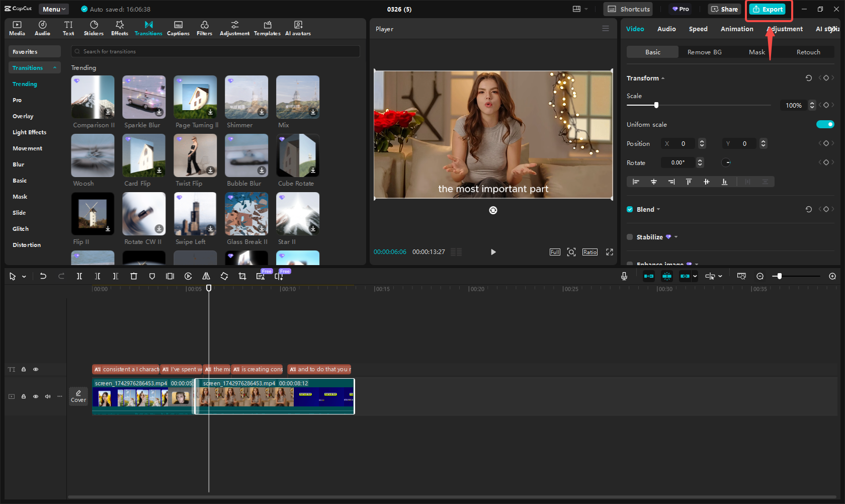Viewport: 845px width, 504px height.
Task: Open the Menu dropdown in title bar
Action: coord(54,9)
